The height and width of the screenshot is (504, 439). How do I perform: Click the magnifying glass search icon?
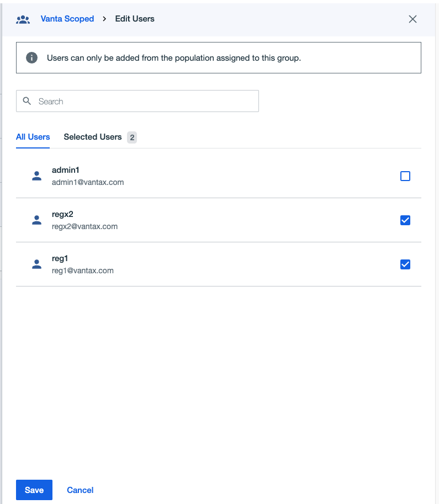click(27, 101)
